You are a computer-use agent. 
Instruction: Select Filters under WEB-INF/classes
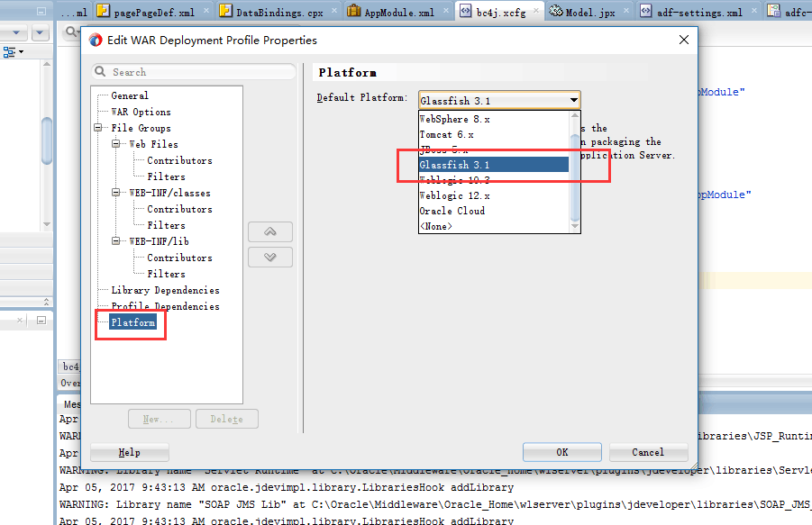pyautogui.click(x=166, y=225)
